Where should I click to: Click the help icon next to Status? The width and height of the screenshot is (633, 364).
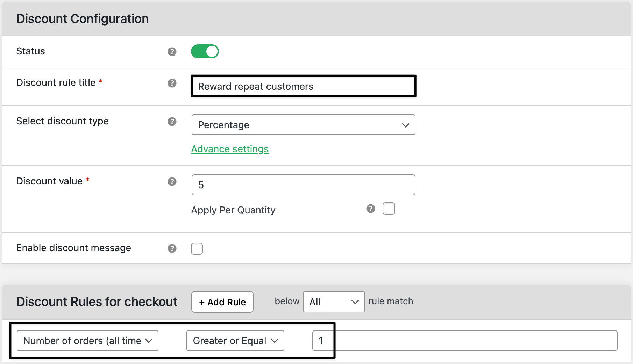[172, 52]
